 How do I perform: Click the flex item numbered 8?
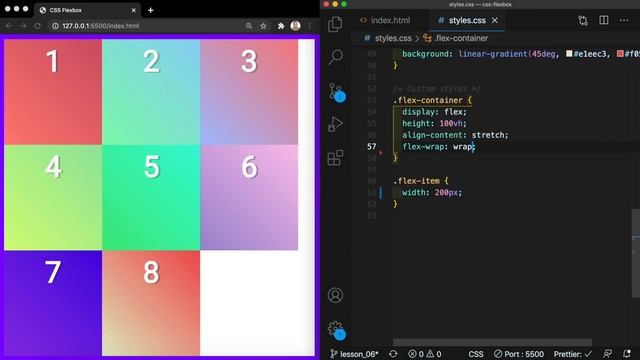(x=151, y=303)
